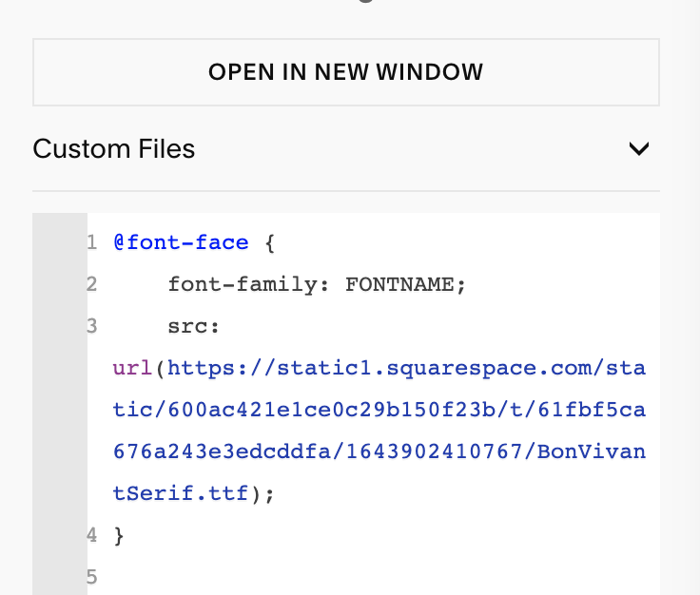Open the Custom Files section label
700x595 pixels.
(114, 148)
